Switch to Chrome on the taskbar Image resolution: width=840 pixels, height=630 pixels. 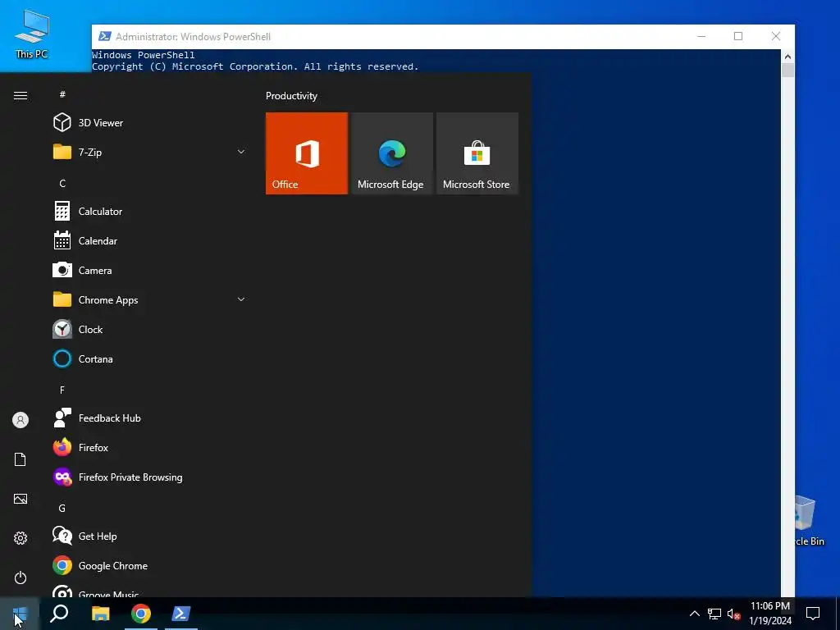(141, 614)
